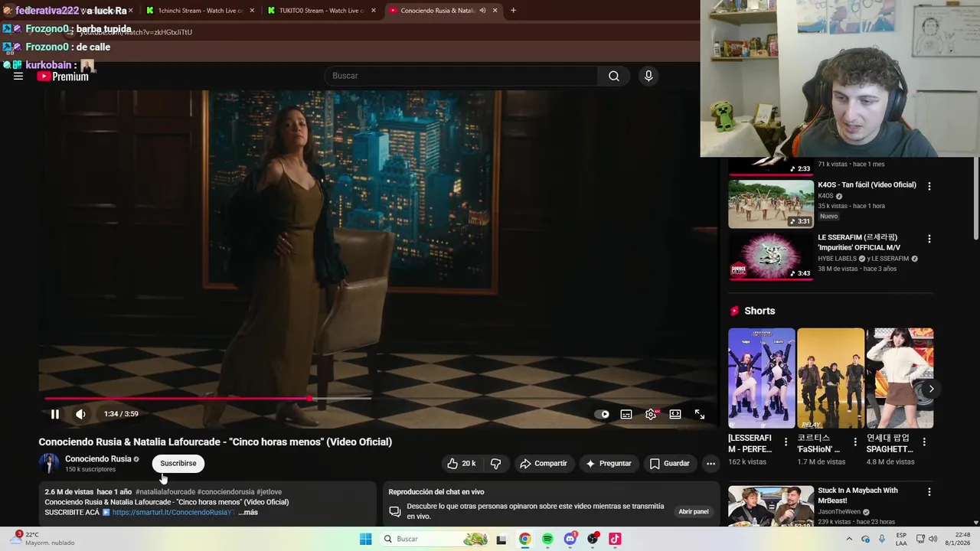Image resolution: width=980 pixels, height=551 pixels.
Task: Mute tab via the speaker icon on tab
Action: [x=482, y=11]
